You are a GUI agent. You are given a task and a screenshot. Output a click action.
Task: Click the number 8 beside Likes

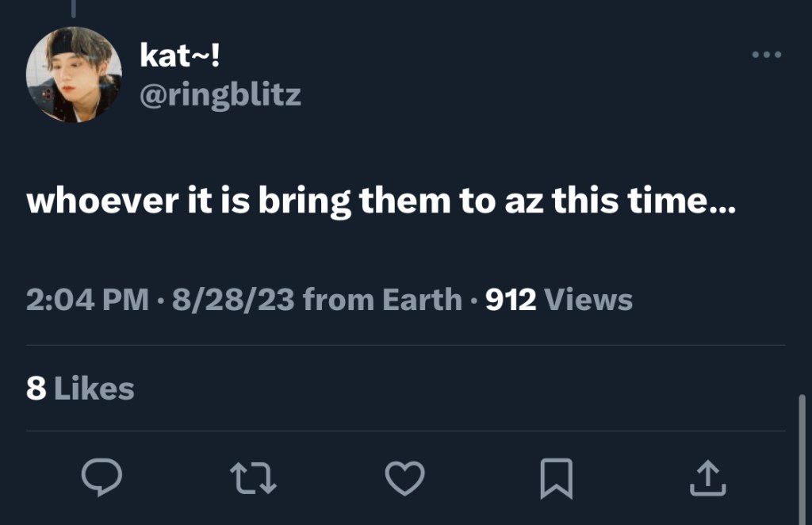[x=35, y=389]
